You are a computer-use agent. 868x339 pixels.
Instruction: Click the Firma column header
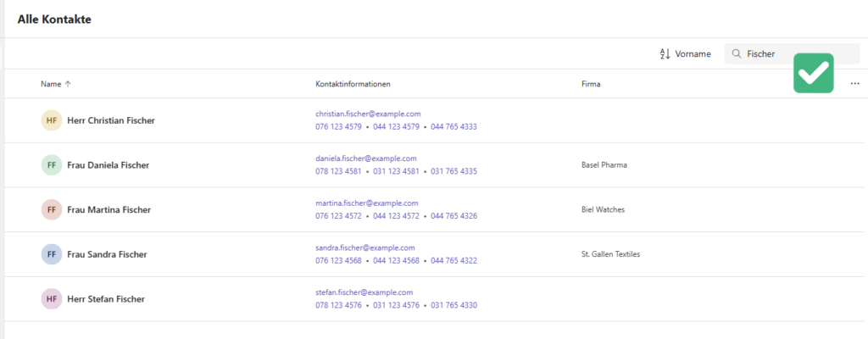(591, 84)
